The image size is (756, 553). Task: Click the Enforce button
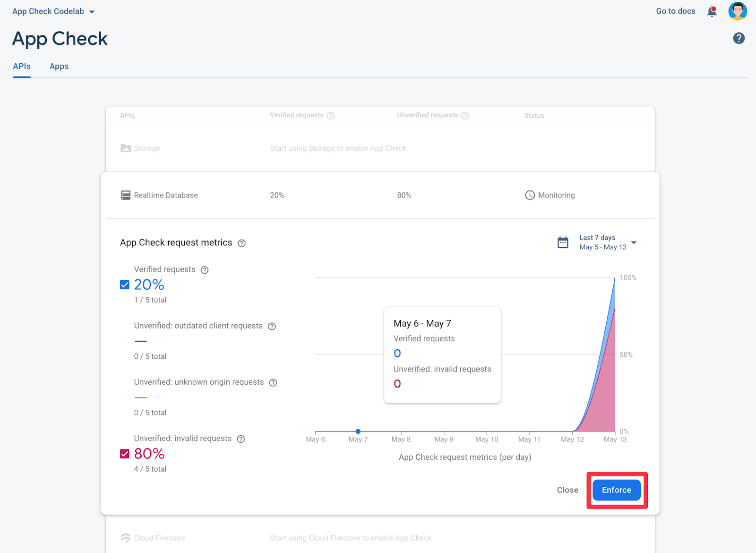coord(616,490)
